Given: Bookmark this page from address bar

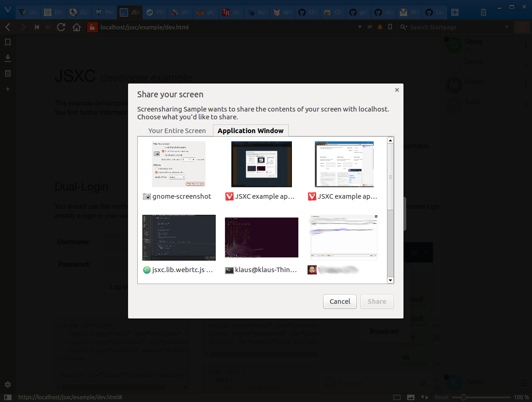Looking at the screenshot, I should click(x=390, y=27).
